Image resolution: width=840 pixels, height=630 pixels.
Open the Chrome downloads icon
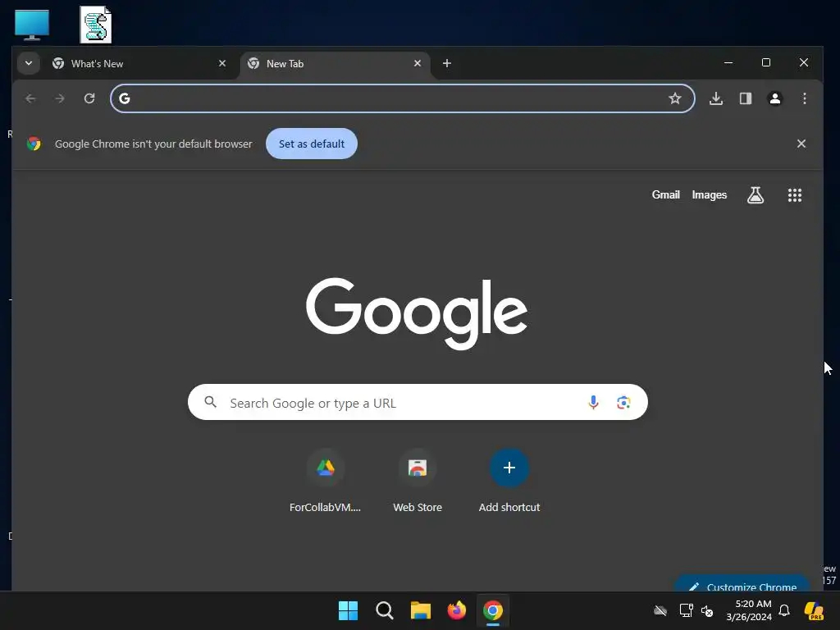tap(716, 98)
